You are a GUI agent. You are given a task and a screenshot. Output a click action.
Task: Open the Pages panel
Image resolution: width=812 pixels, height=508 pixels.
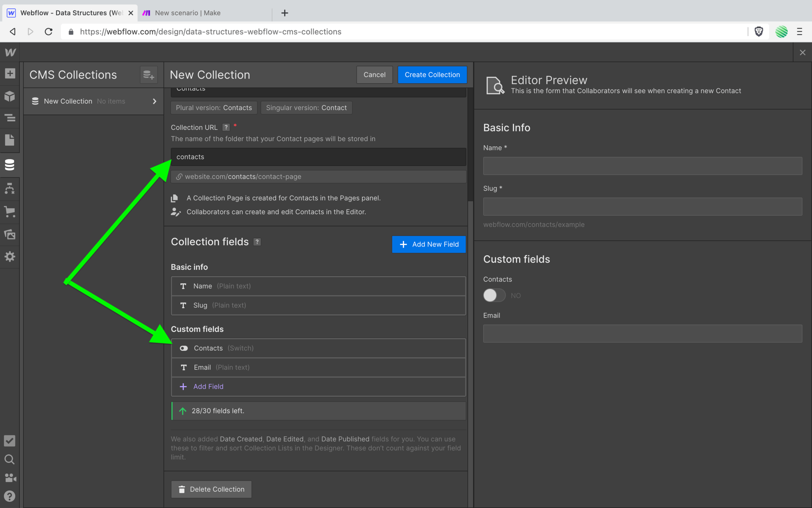click(9, 140)
